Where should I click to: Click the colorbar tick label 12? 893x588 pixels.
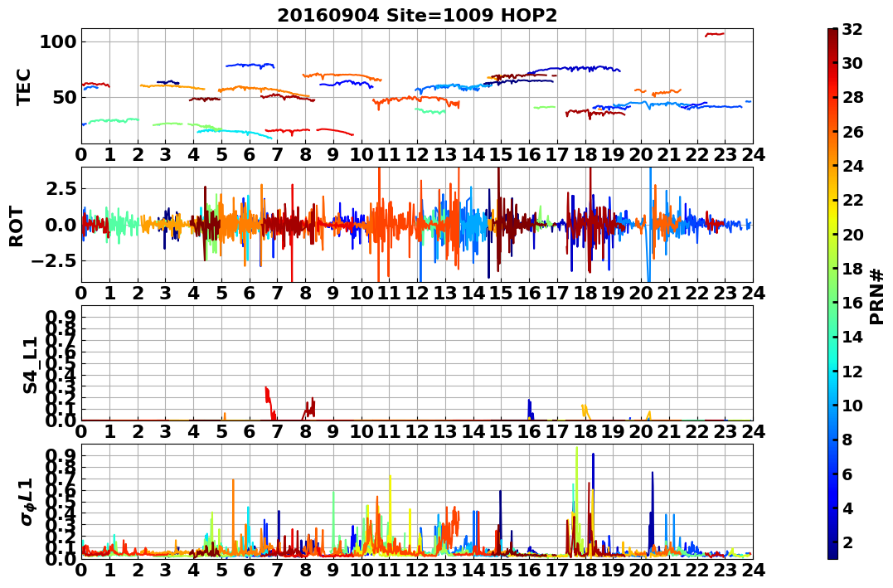(x=852, y=371)
